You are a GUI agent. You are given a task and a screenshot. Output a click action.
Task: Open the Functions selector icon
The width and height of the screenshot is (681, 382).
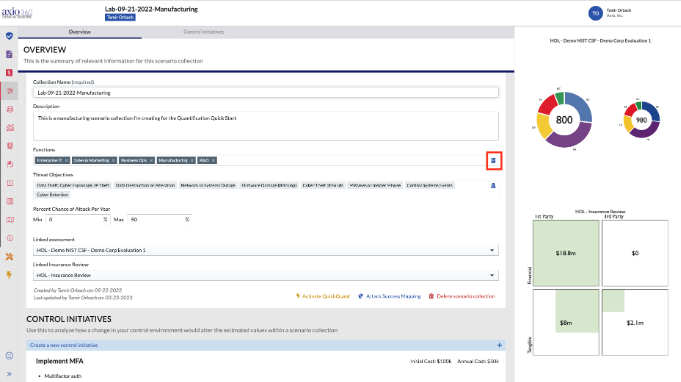tap(493, 161)
